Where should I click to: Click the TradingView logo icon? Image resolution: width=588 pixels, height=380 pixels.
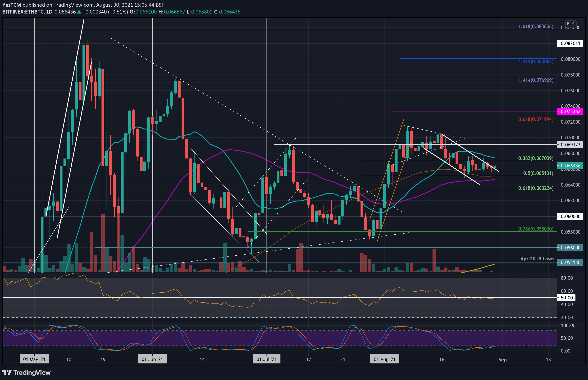click(x=7, y=372)
